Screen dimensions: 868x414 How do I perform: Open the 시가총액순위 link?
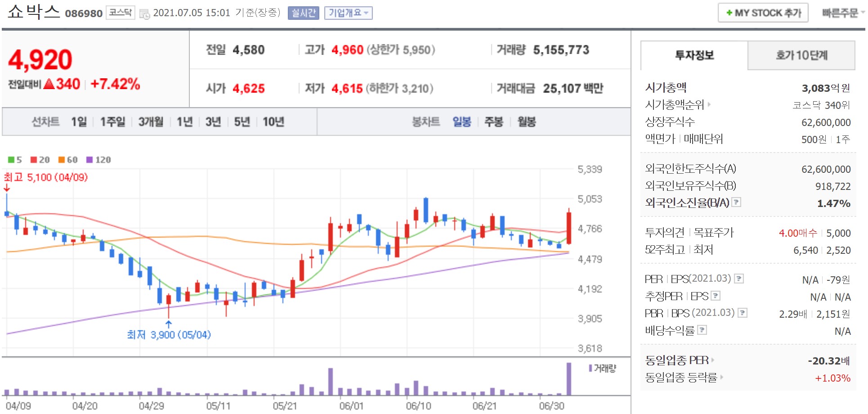[x=675, y=104]
